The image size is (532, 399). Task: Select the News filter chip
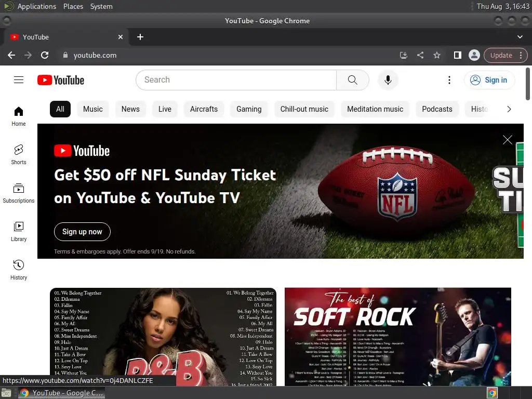pyautogui.click(x=130, y=109)
